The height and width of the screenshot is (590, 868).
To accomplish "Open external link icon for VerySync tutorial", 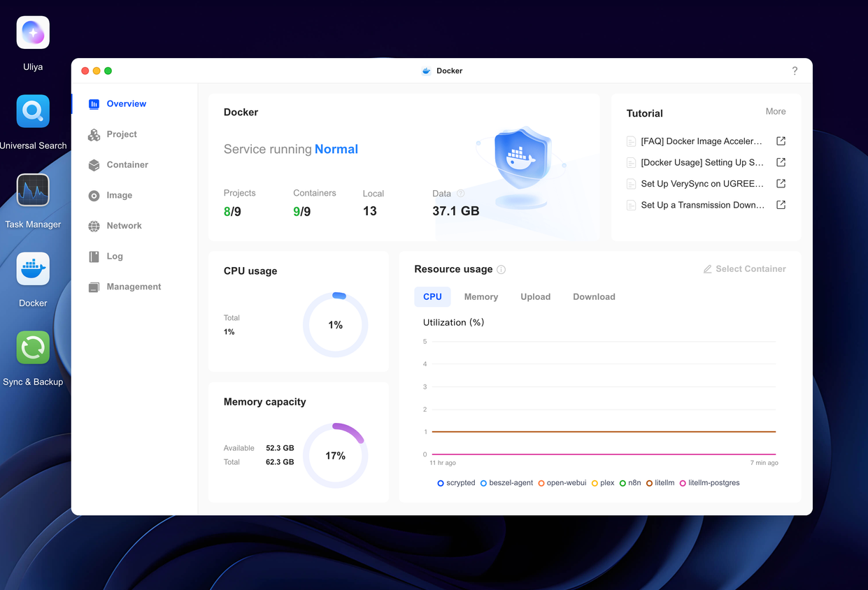I will (x=781, y=184).
